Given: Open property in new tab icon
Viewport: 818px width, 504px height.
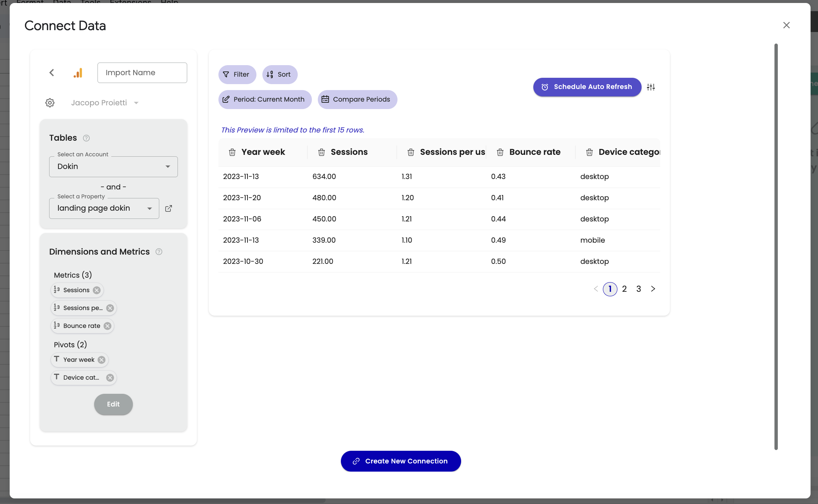Looking at the screenshot, I should click(169, 208).
